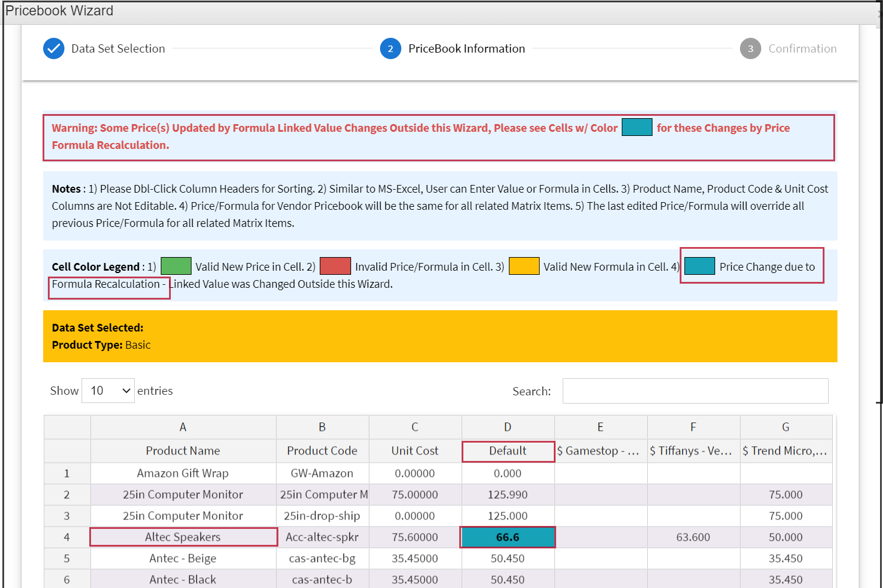Click the teal Price Change legend swatch
The image size is (883, 588).
click(700, 266)
